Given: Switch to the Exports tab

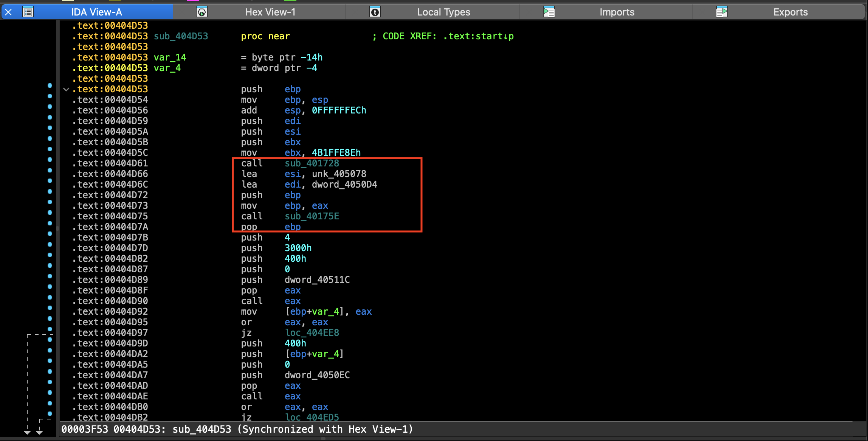Looking at the screenshot, I should tap(790, 12).
